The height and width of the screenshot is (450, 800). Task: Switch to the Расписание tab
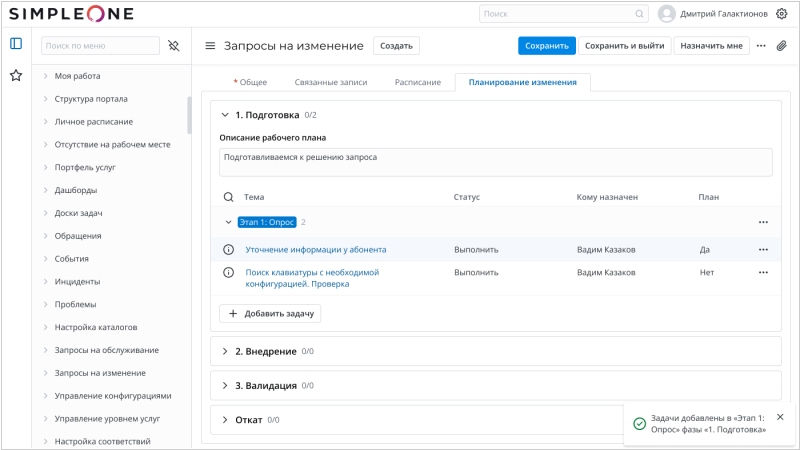coord(417,82)
